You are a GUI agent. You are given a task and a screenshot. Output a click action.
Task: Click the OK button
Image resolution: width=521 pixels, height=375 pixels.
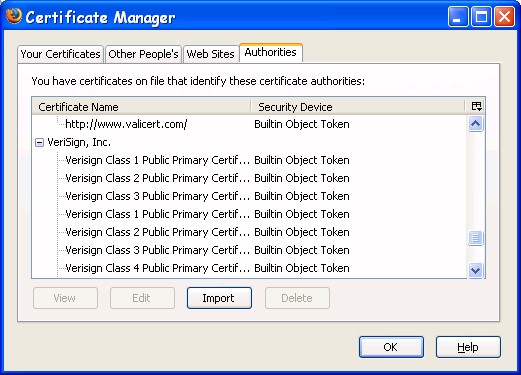click(391, 347)
